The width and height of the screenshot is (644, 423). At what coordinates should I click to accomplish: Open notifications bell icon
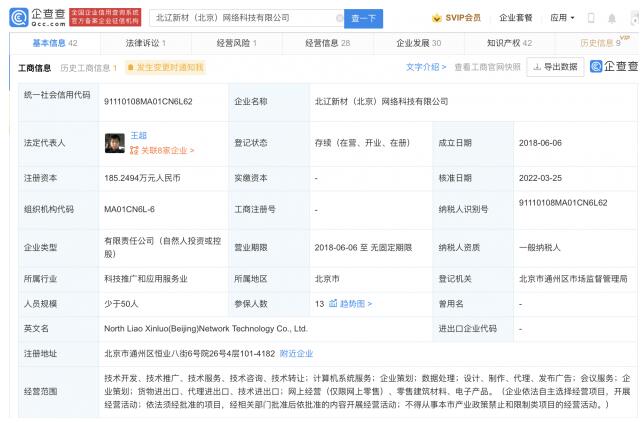point(612,18)
